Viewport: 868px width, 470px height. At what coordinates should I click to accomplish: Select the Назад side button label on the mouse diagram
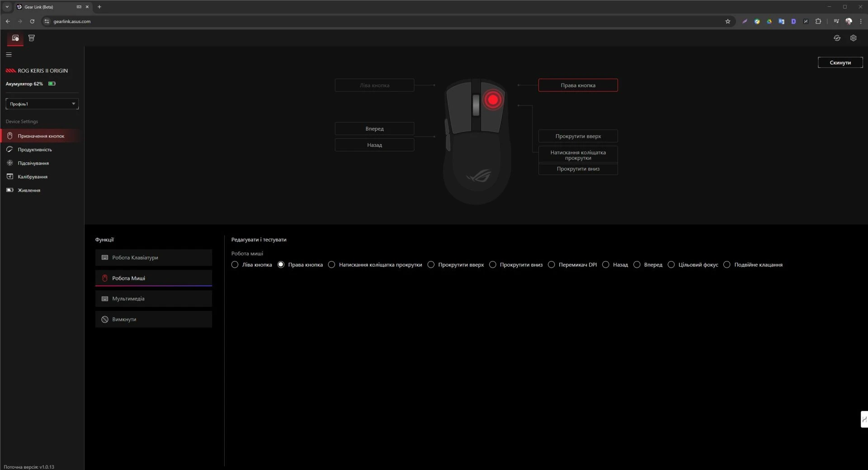pos(374,145)
